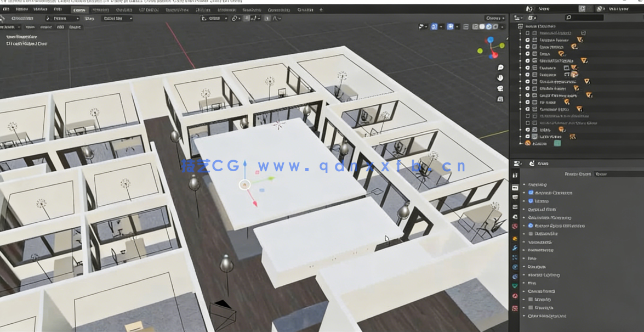Open the Global transform orientation dropdown

pyautogui.click(x=214, y=18)
